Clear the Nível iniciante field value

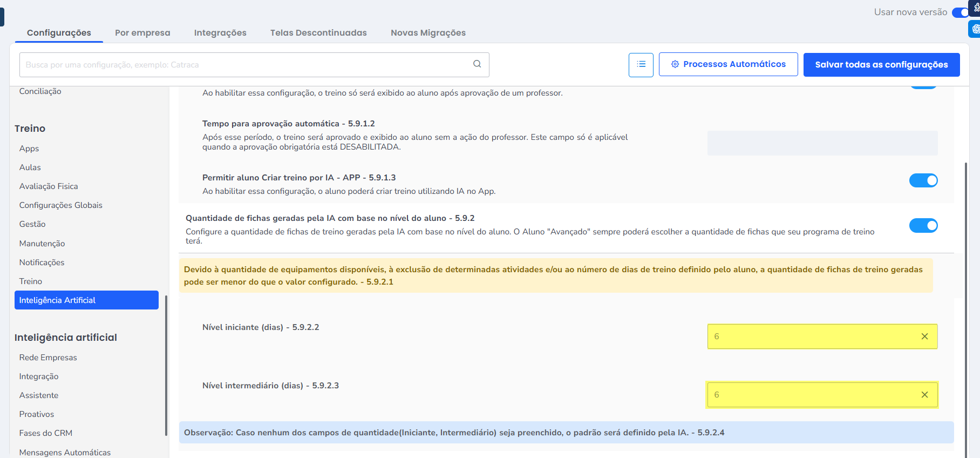click(x=924, y=336)
